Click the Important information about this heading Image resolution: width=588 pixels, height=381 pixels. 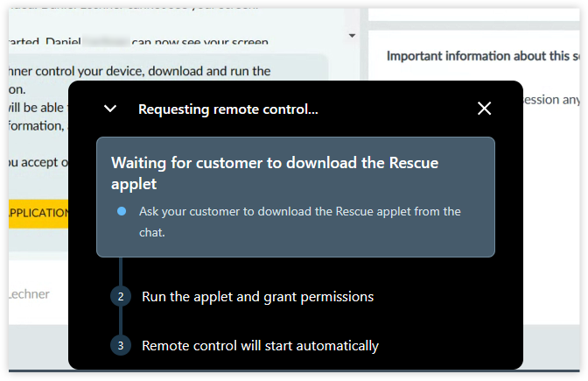click(483, 56)
